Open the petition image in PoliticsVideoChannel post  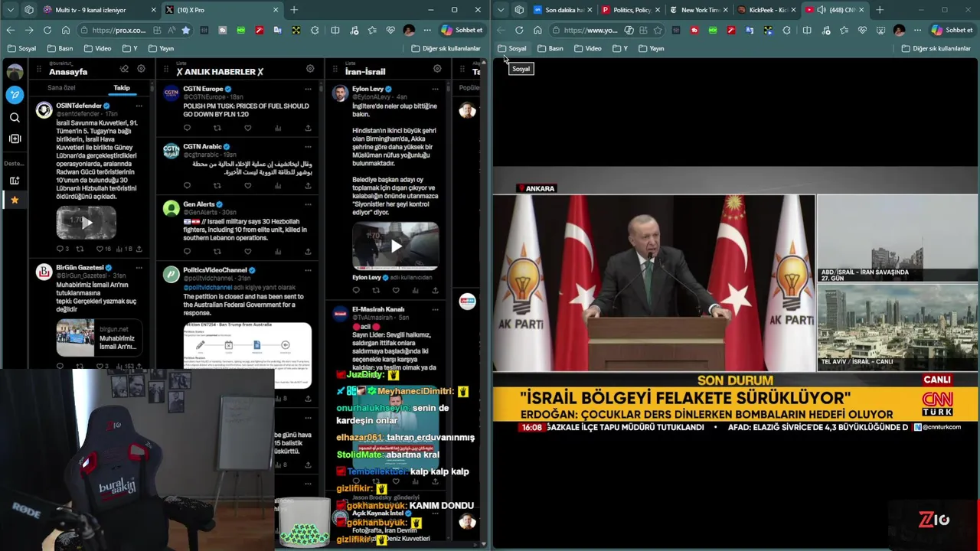pos(247,355)
